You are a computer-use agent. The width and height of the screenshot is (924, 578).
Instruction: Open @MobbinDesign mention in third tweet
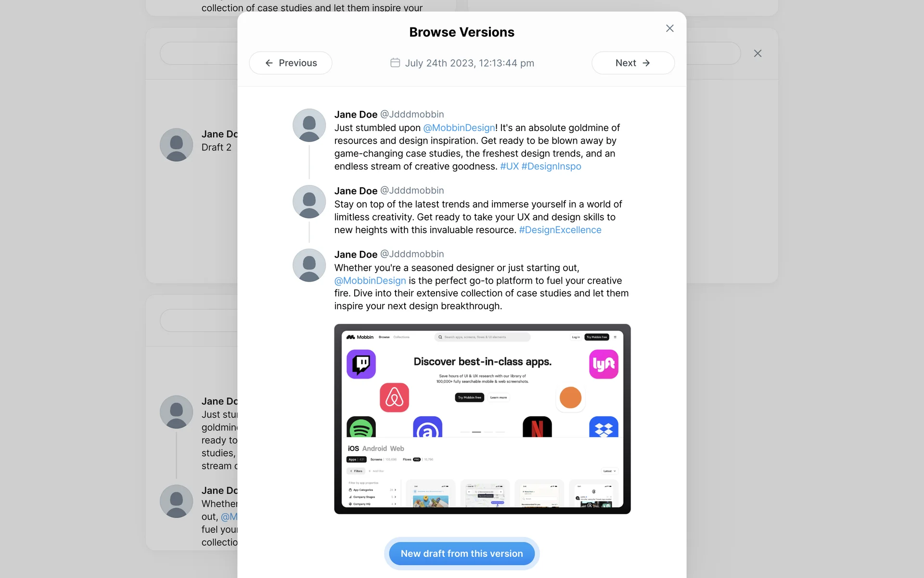[x=370, y=280]
